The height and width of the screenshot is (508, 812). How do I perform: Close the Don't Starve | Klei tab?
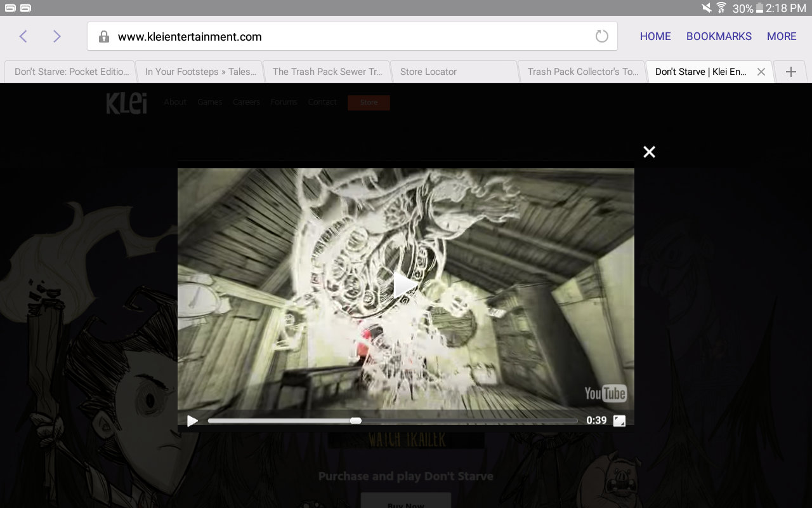click(761, 72)
